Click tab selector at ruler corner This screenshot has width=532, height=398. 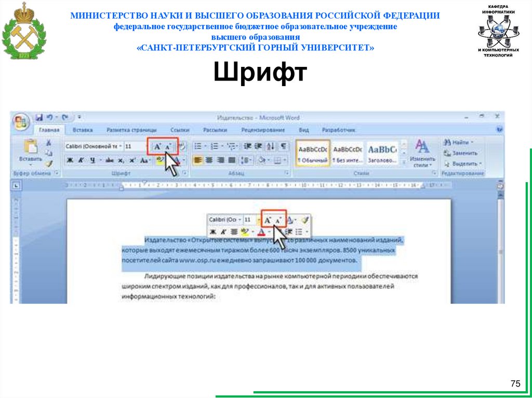click(17, 185)
